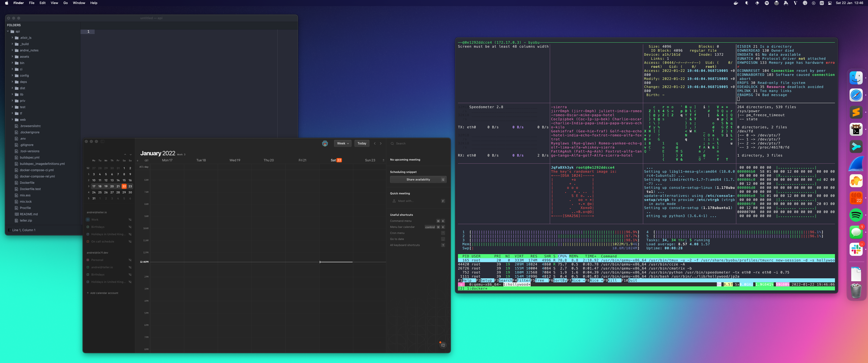Viewport: 868px width, 363px height.
Task: Open the Week view dropdown
Action: (x=343, y=143)
